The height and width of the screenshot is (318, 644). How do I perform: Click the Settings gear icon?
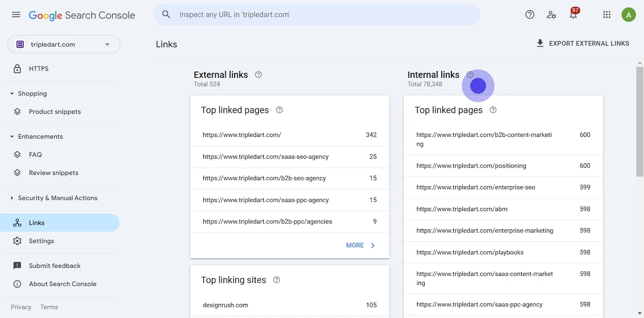17,241
